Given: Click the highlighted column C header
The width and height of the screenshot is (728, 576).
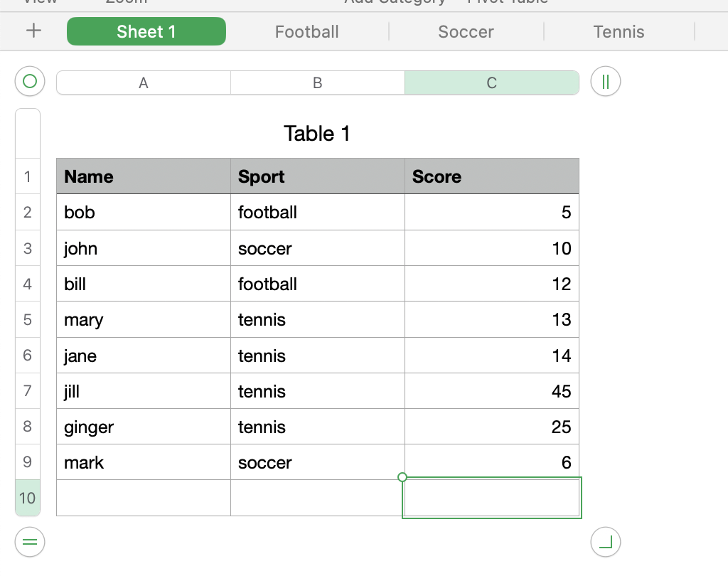Looking at the screenshot, I should pos(492,83).
